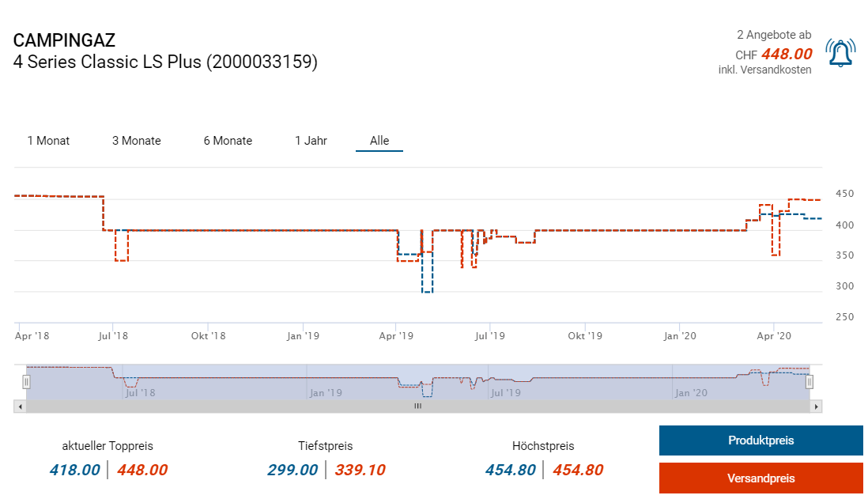Click the horizontal scrollbar thumb grip
The image size is (868, 499).
click(x=417, y=406)
